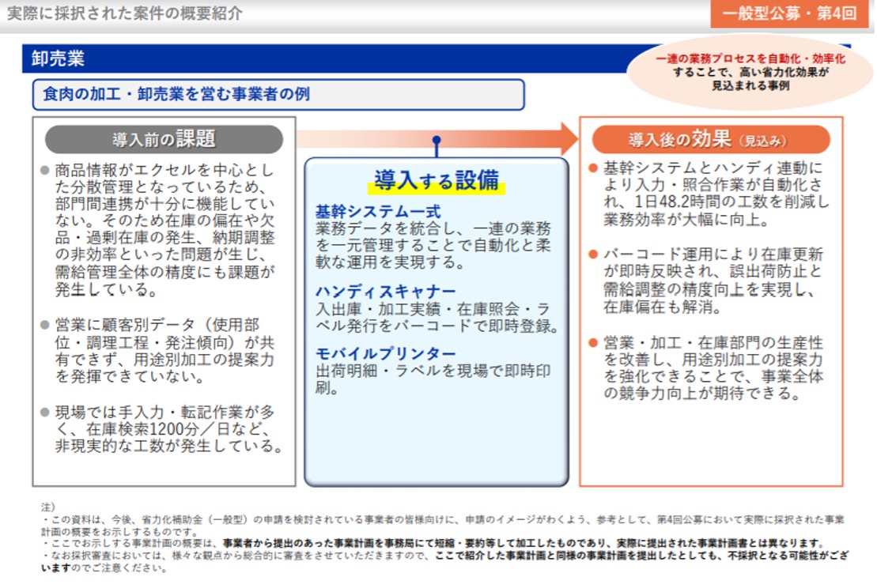Image resolution: width=877 pixels, height=588 pixels.
Task: Click the 卸売業 blue header bar
Action: tap(324, 58)
